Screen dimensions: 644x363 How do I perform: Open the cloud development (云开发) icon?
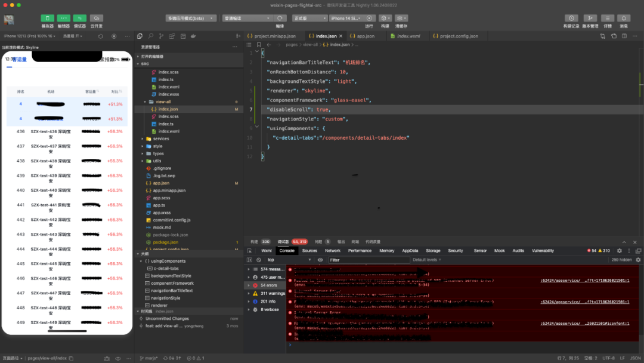(96, 19)
